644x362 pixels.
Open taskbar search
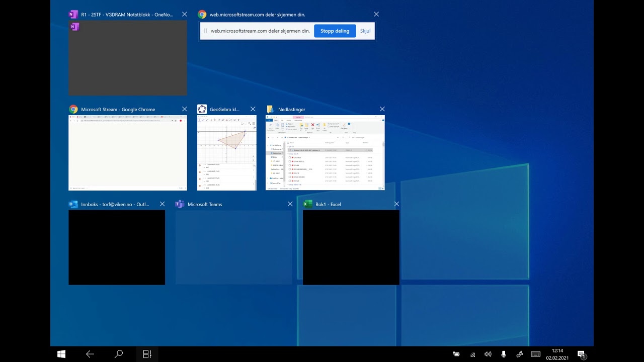119,354
